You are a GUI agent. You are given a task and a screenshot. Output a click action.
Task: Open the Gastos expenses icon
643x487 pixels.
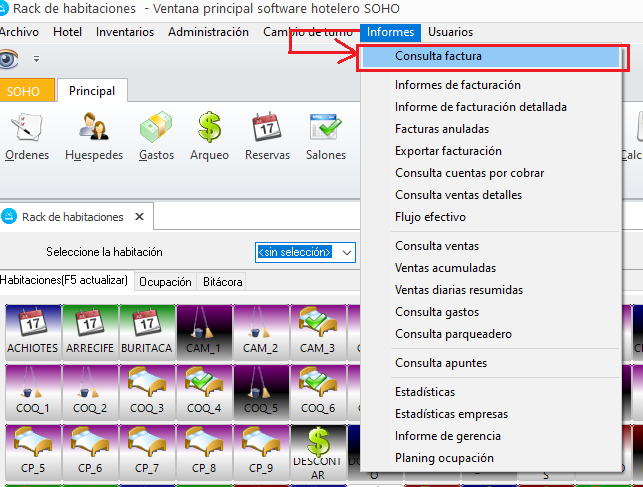157,136
